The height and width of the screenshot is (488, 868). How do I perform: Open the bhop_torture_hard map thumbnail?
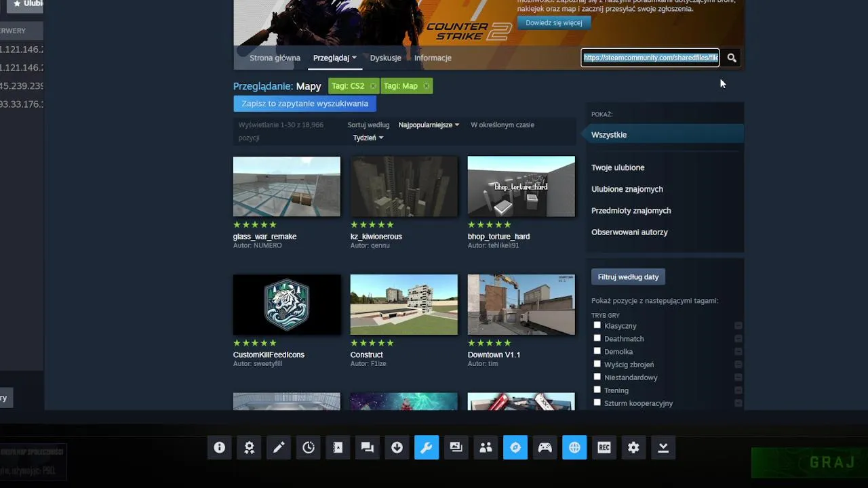point(521,186)
